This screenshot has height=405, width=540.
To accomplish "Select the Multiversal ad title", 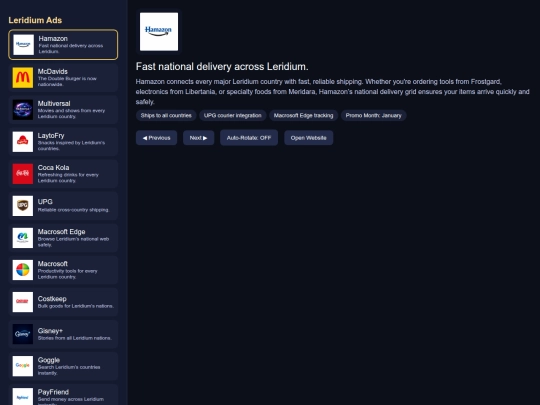I will coord(54,103).
